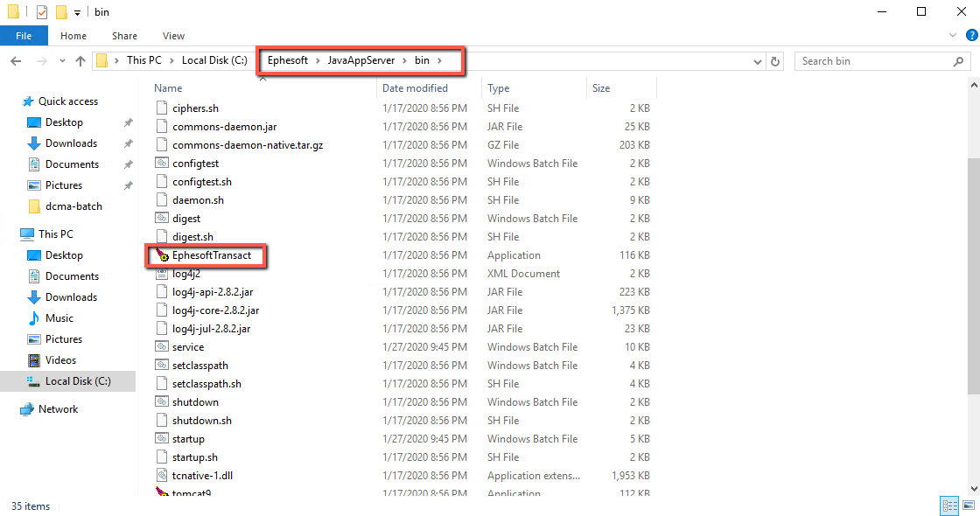Viewport: 980px width, 516px height.
Task: Open the address bar history dropdown
Action: (x=758, y=61)
